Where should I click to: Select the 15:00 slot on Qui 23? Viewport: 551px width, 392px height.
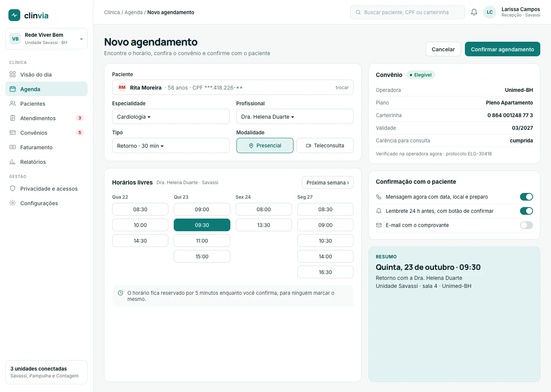(202, 256)
